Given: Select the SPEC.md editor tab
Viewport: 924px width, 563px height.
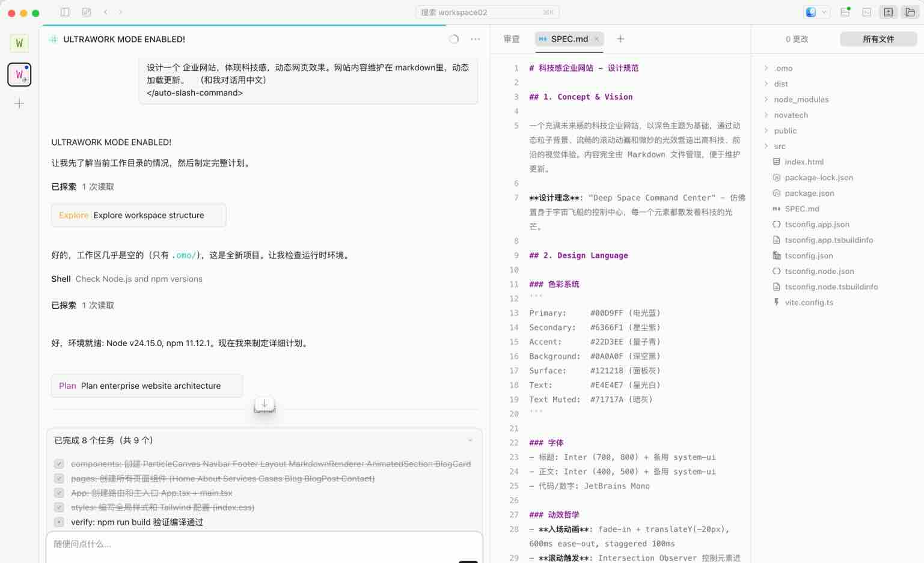Looking at the screenshot, I should point(569,39).
